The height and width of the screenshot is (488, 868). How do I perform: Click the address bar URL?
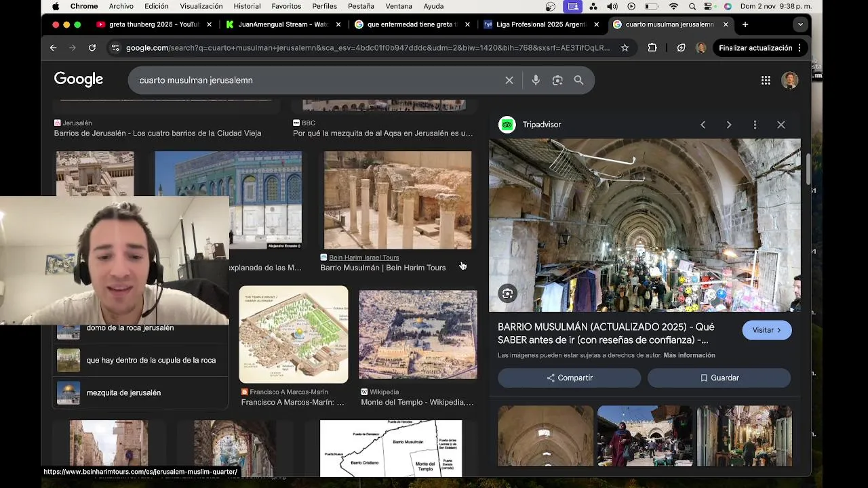368,48
